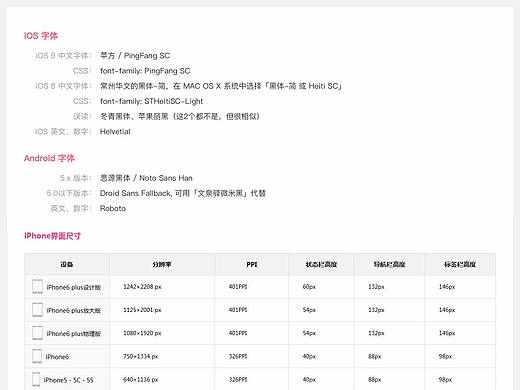Click the iPhone5 - 5C - 5S device name
The height and width of the screenshot is (390, 520).
pos(68,380)
